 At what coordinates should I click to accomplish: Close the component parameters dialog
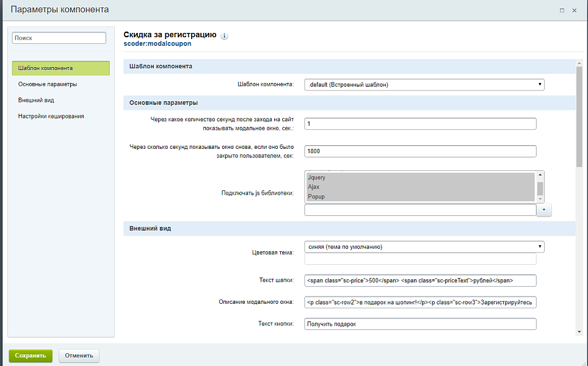click(x=575, y=10)
